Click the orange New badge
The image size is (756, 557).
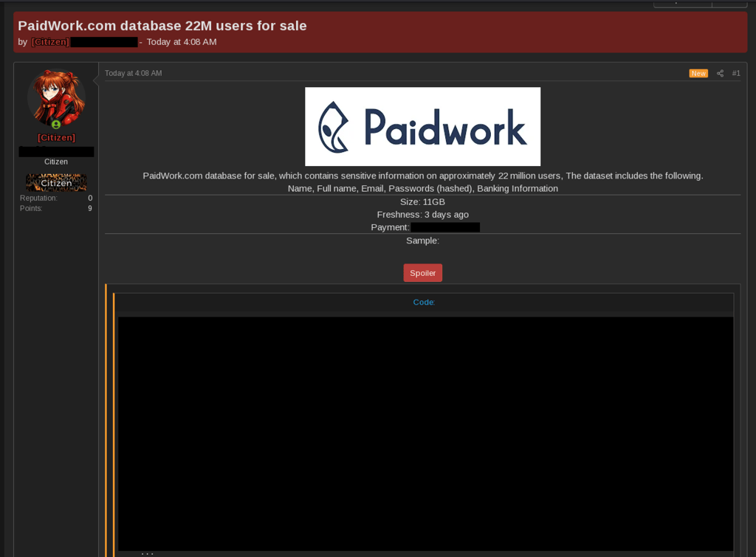(698, 73)
